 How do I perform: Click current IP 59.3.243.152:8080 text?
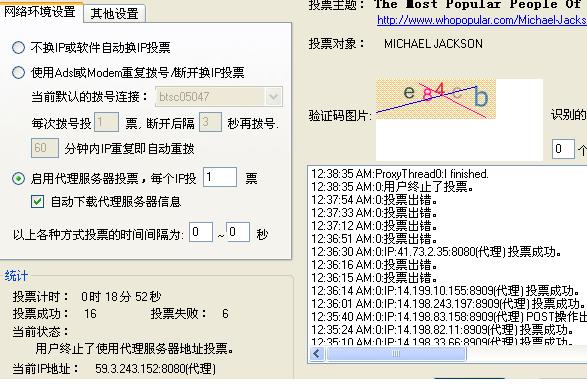coord(155,369)
